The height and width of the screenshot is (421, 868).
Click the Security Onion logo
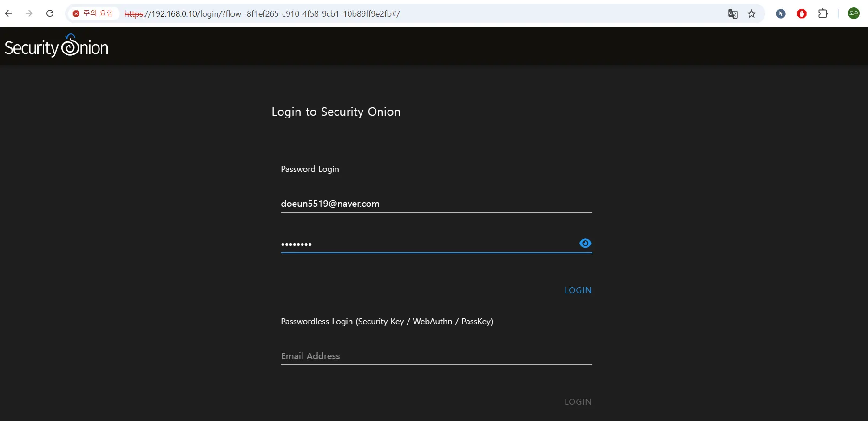pos(56,46)
